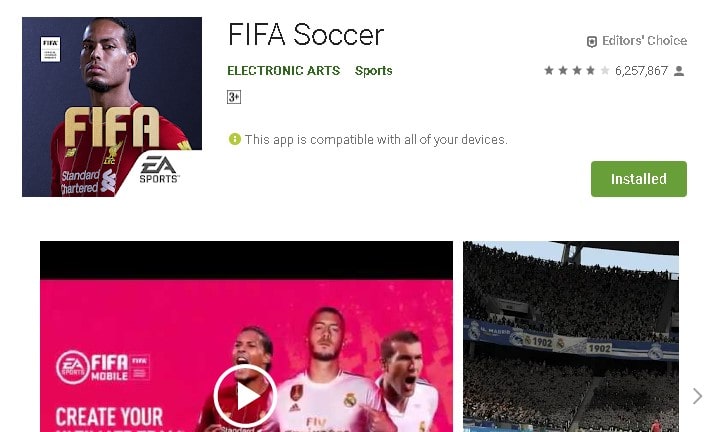
Task: Play the FIFA Mobile trailer video
Action: [245, 396]
